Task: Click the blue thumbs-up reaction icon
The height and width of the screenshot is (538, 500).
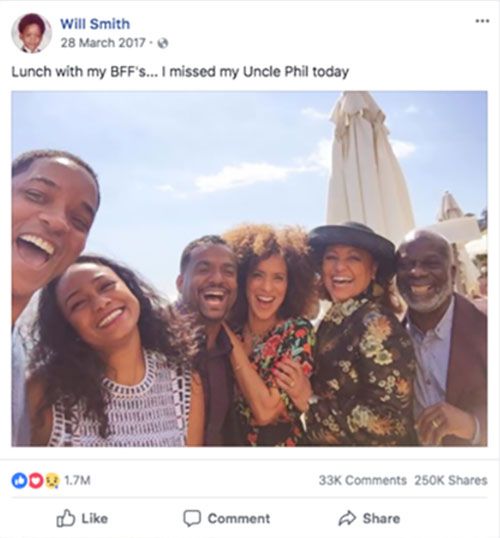Action: tap(19, 480)
